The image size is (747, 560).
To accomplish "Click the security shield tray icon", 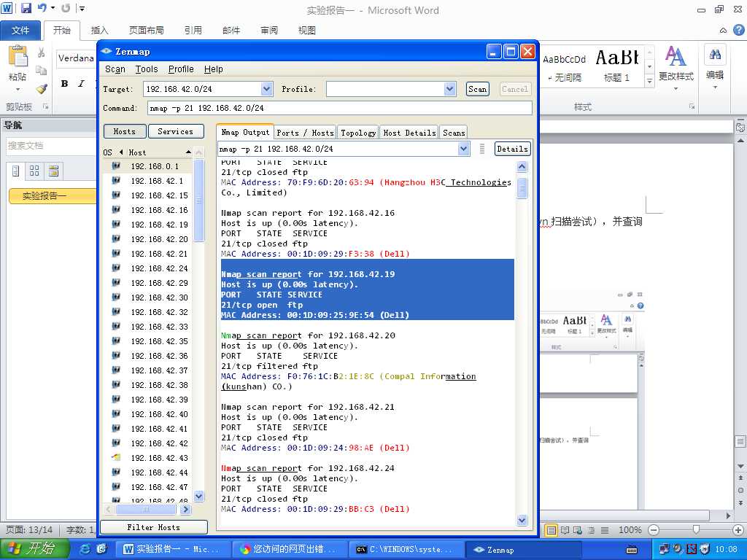I will (705, 550).
